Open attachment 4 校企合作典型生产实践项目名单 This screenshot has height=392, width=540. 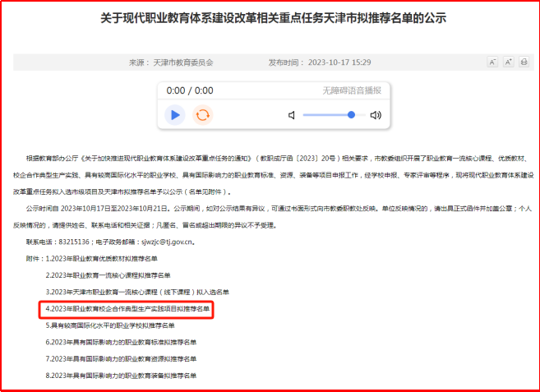click(129, 309)
